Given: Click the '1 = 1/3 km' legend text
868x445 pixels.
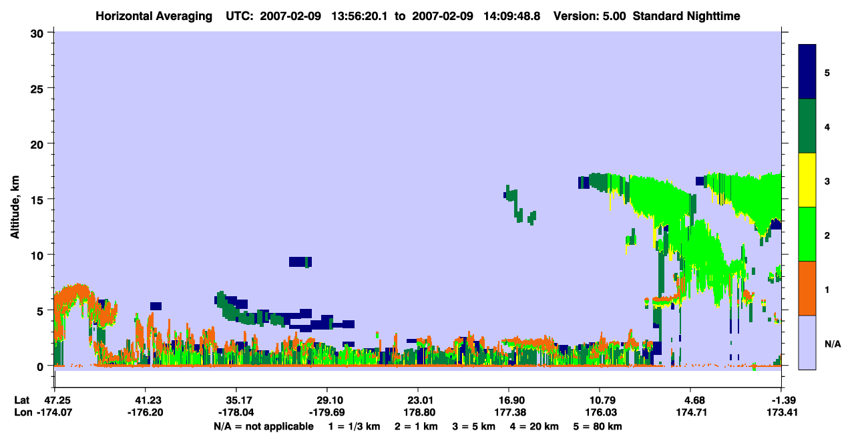Looking at the screenshot, I should (356, 426).
